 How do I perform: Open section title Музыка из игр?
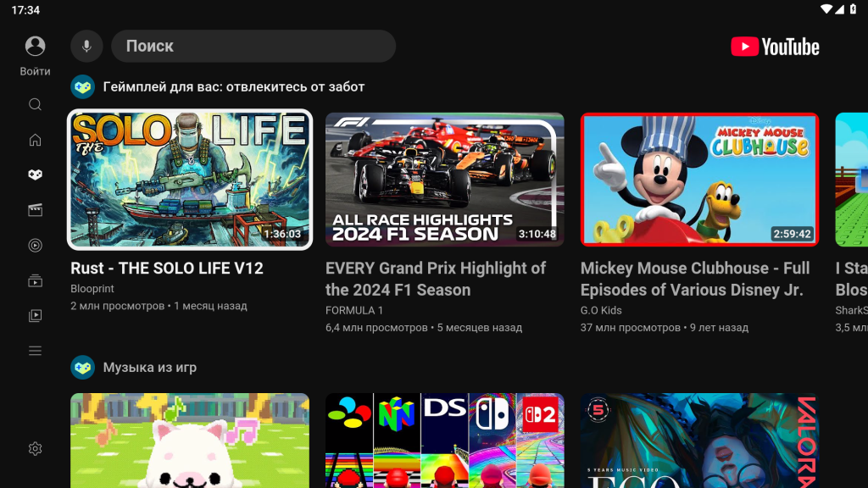point(149,368)
